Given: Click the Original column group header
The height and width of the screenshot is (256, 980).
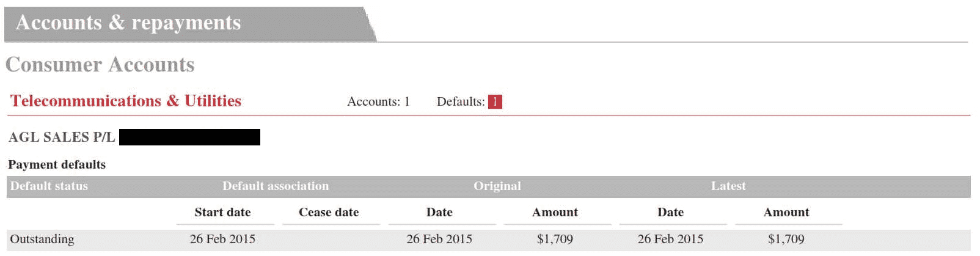Looking at the screenshot, I should click(497, 186).
